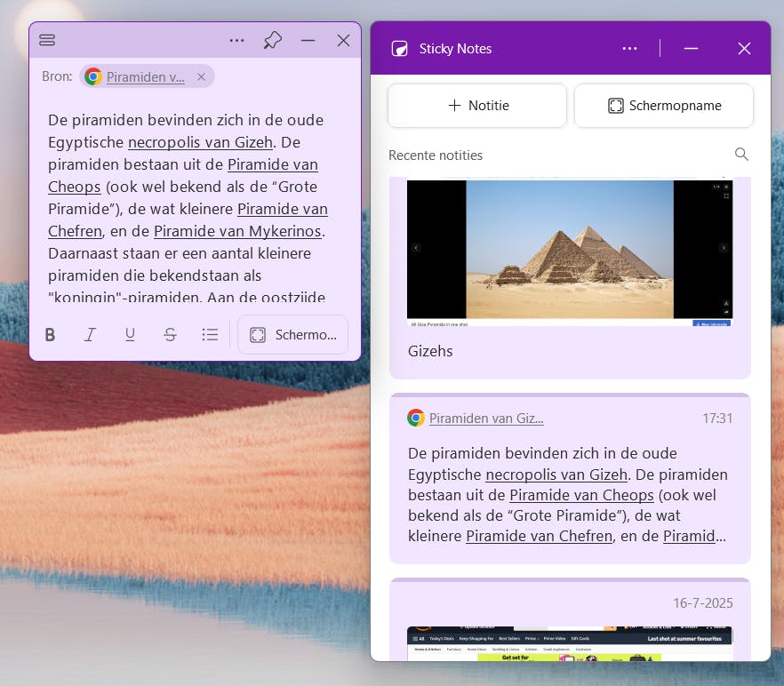Click the Chrome icon in the Bron chip
Screen dimensions: 784x686
tap(93, 76)
